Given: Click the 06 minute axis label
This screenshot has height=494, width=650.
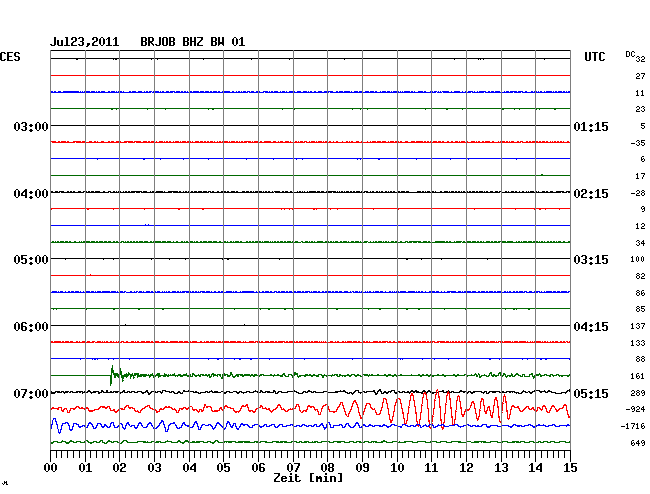Looking at the screenshot, I should (258, 468).
